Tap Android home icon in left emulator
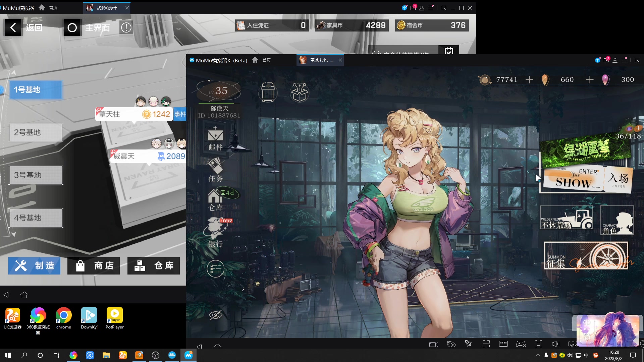The width and height of the screenshot is (644, 362). [24, 295]
